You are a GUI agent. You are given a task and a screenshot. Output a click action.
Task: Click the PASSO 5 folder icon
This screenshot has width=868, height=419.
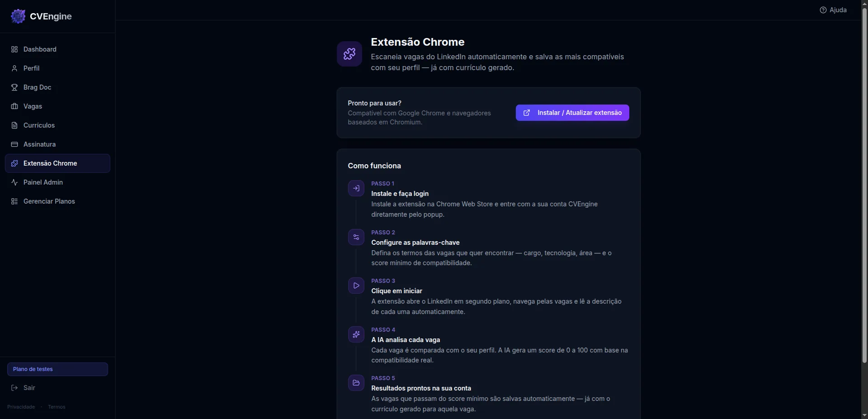pyautogui.click(x=356, y=383)
